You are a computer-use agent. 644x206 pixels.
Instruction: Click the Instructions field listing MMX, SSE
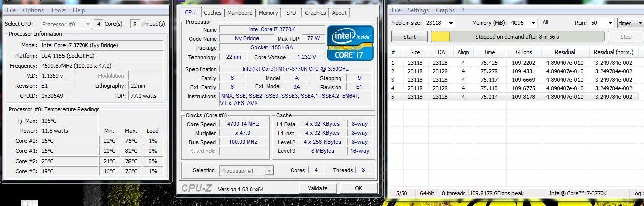coord(296,99)
